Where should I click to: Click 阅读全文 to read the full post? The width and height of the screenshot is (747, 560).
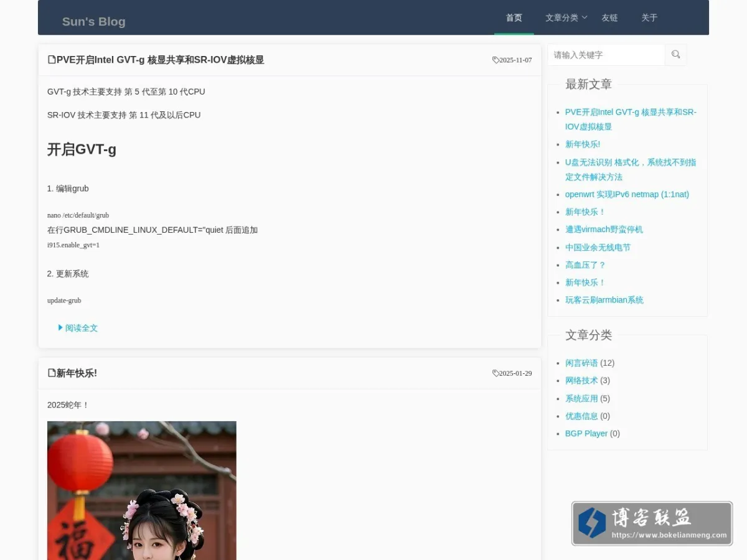click(x=82, y=328)
